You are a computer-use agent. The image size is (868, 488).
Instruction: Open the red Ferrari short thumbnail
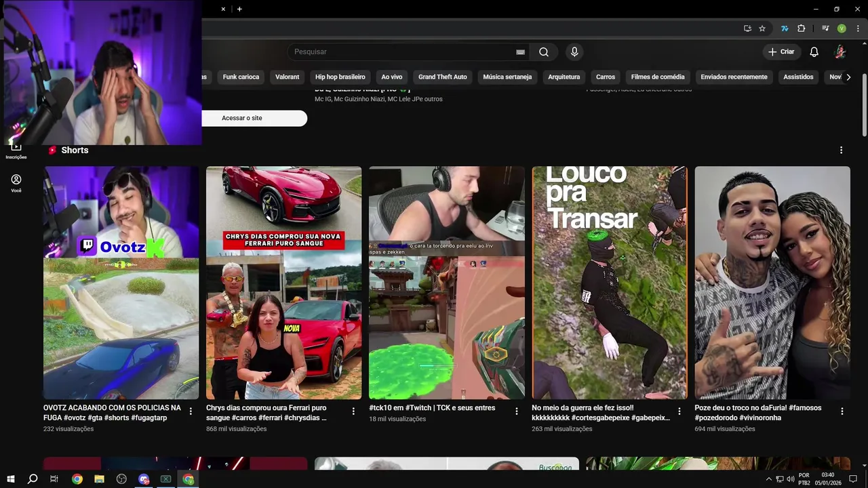[x=284, y=283]
